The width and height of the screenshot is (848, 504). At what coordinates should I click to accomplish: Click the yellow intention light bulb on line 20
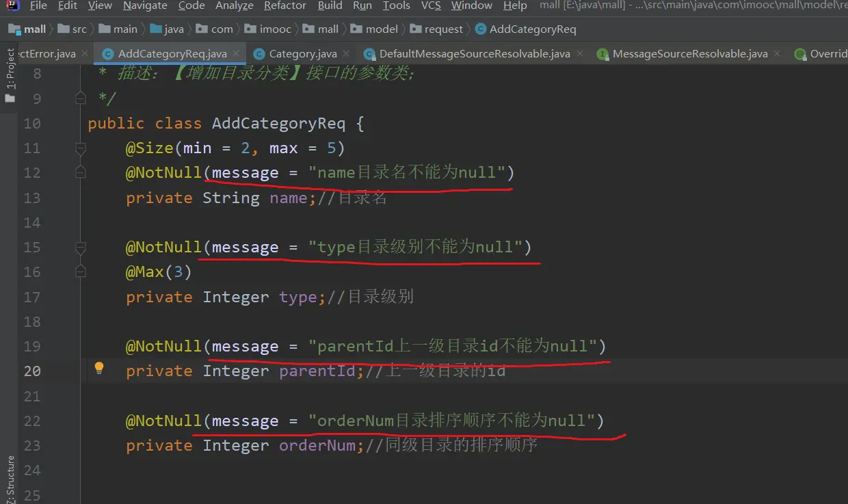(99, 369)
